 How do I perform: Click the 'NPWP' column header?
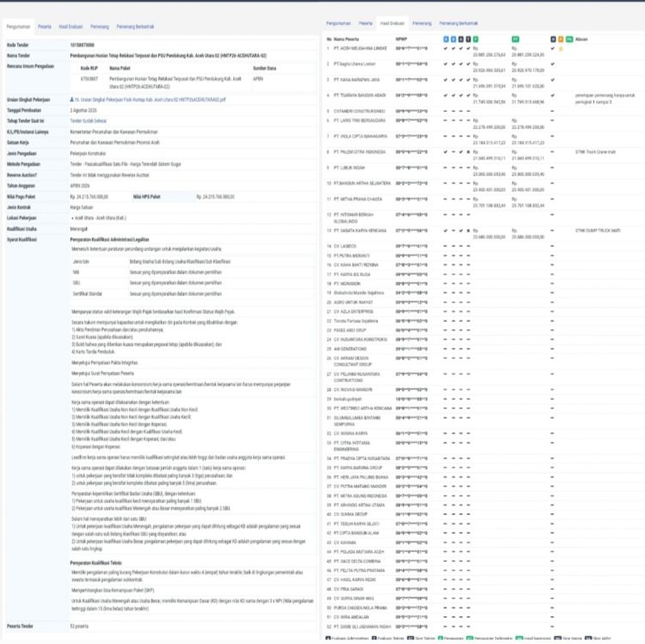[401, 40]
